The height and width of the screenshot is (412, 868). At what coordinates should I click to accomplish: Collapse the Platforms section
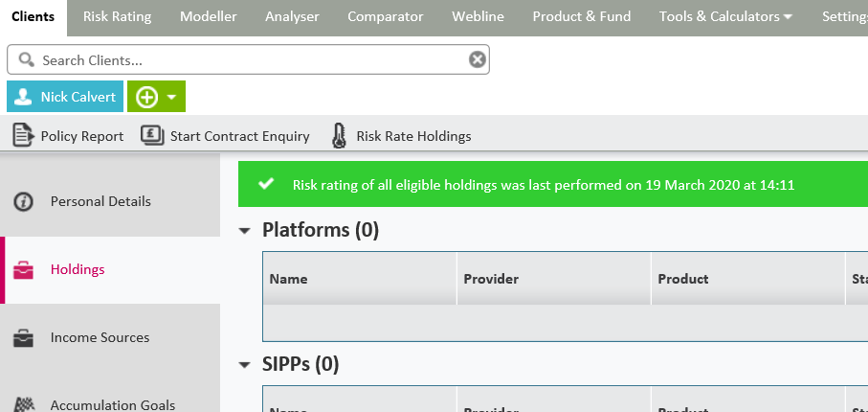[245, 231]
